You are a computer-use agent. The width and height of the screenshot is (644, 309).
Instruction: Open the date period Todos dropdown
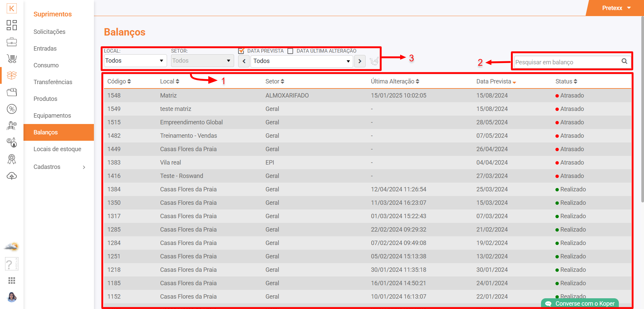click(301, 61)
